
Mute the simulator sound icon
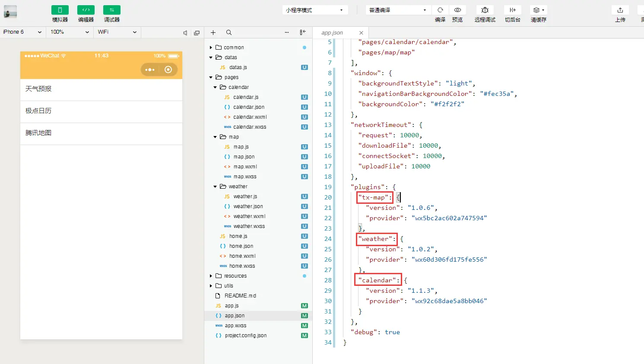[x=185, y=33]
